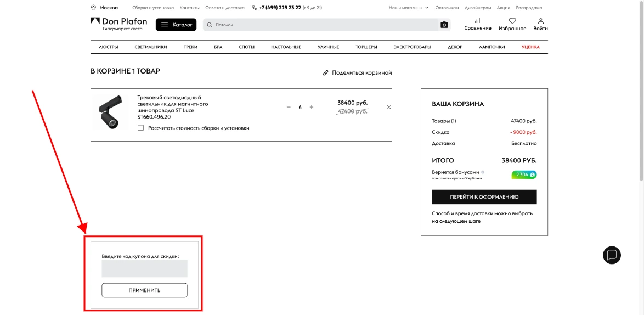Open the ЭЛЕКТРОТОВАРЫ category

coord(413,47)
